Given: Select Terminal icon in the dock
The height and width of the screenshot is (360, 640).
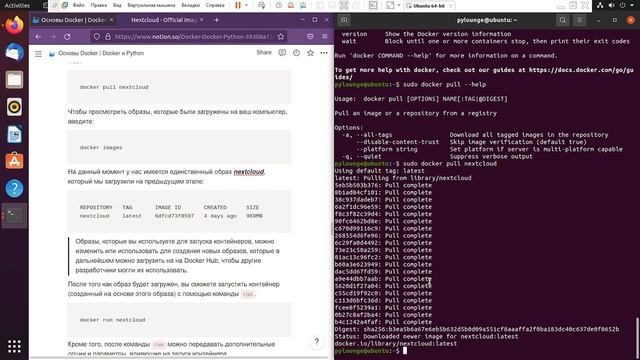Looking at the screenshot, I should pos(14,215).
